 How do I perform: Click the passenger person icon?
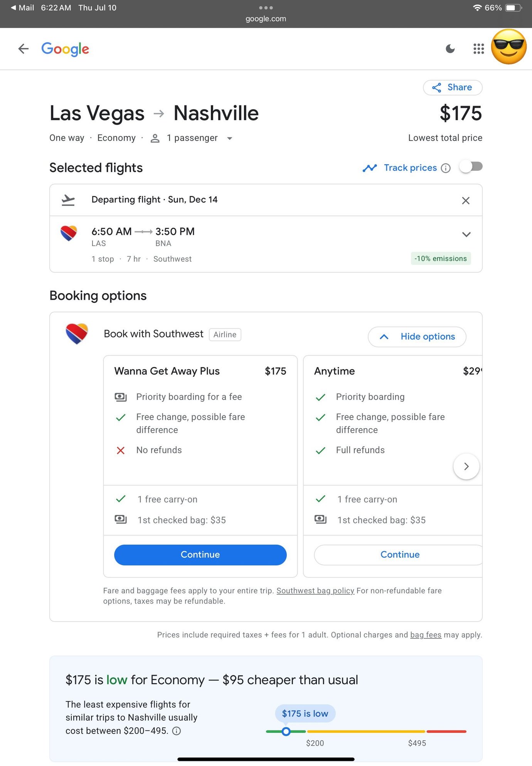(x=155, y=138)
